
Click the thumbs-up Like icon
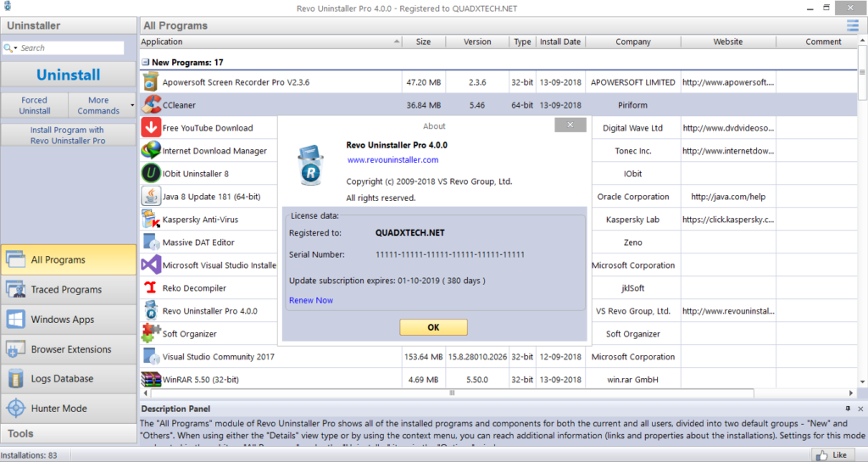[x=821, y=455]
